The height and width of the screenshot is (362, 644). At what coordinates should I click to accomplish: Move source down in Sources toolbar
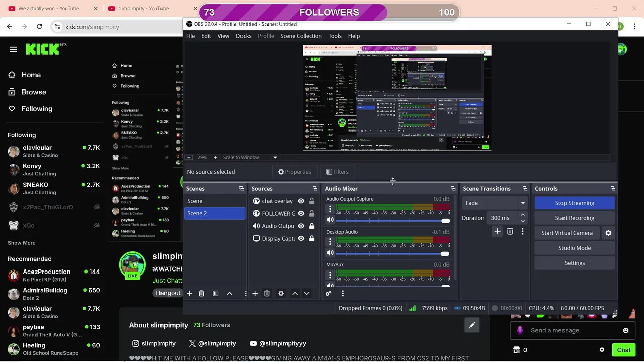pos(306,293)
